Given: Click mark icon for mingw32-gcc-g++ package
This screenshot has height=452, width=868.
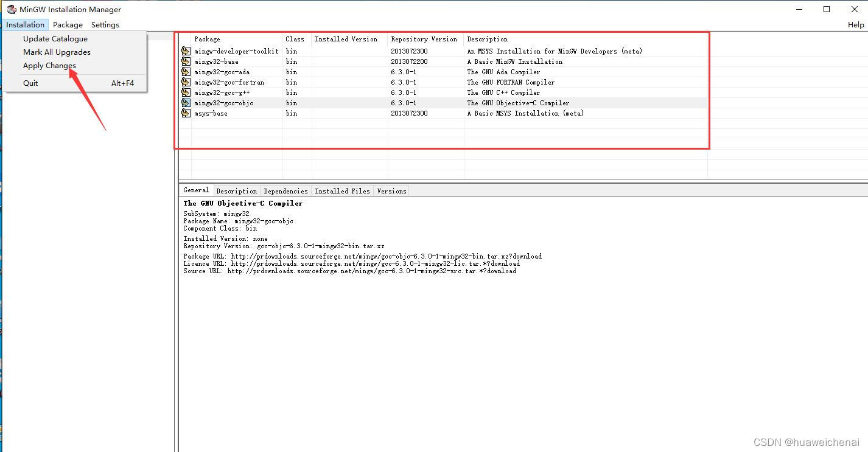Looking at the screenshot, I should pyautogui.click(x=186, y=92).
